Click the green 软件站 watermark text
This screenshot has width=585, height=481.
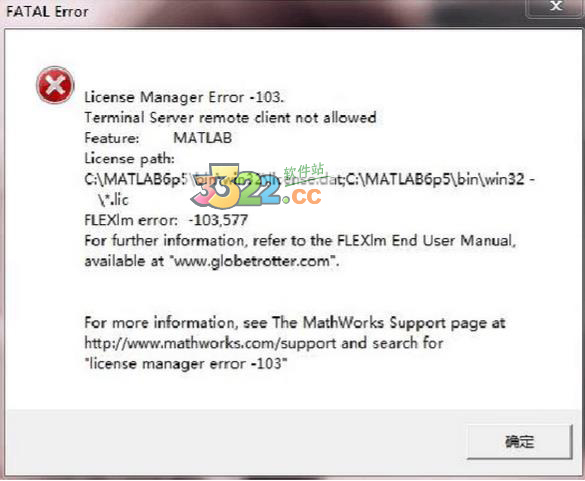click(304, 171)
